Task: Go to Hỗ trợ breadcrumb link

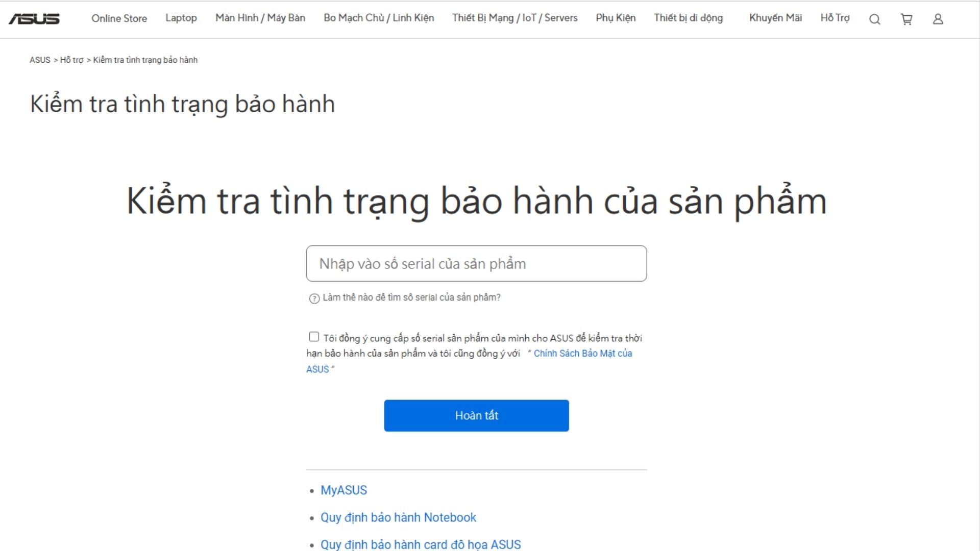Action: click(71, 60)
